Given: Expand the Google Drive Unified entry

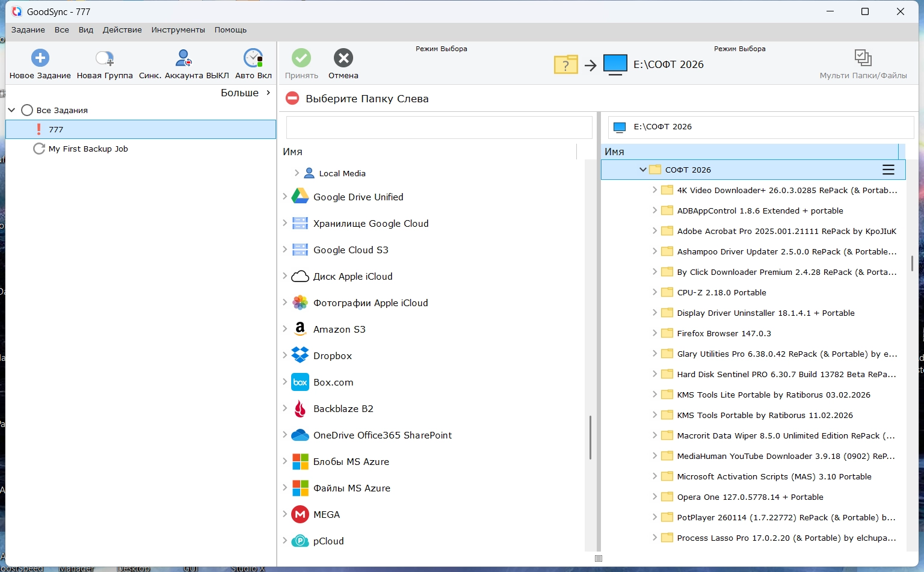Looking at the screenshot, I should [285, 197].
